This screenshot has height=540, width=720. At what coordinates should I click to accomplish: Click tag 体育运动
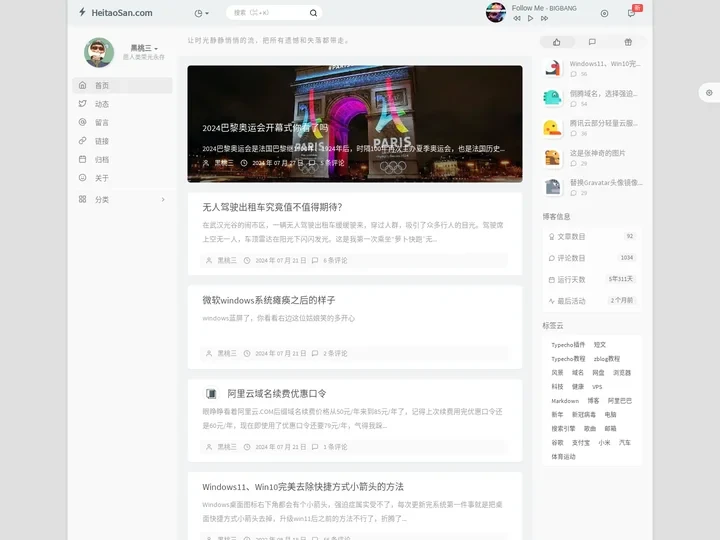pyautogui.click(x=563, y=457)
